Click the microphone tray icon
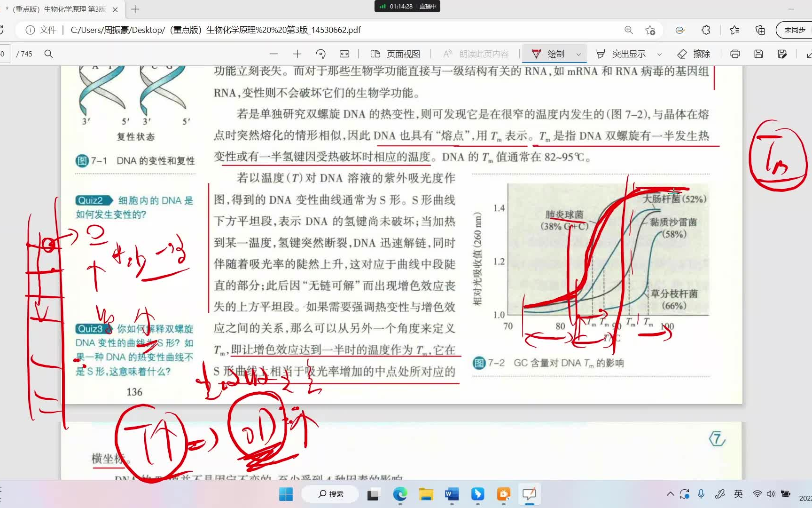 [701, 494]
